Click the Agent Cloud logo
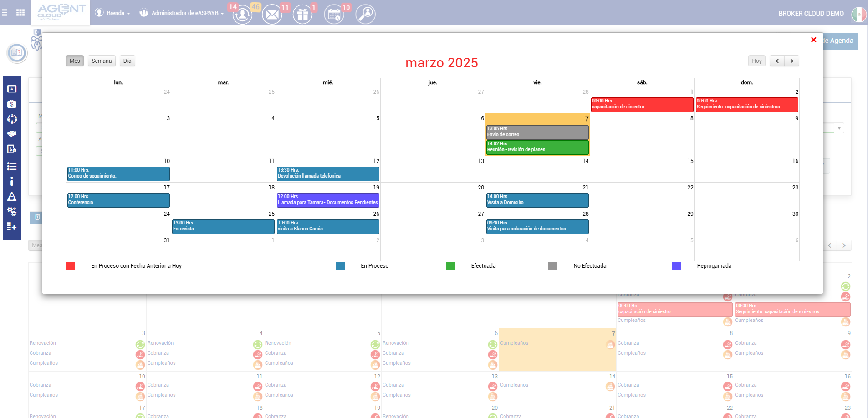This screenshot has width=868, height=418. tap(61, 12)
